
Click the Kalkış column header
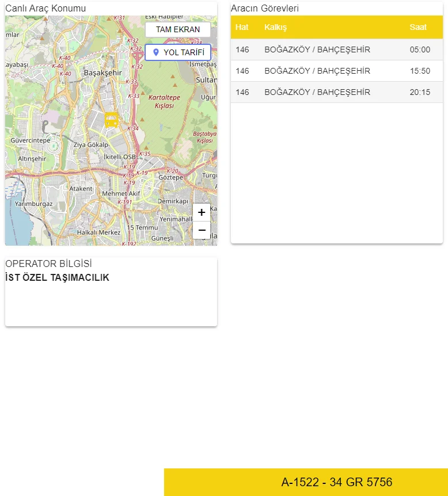[x=275, y=27]
